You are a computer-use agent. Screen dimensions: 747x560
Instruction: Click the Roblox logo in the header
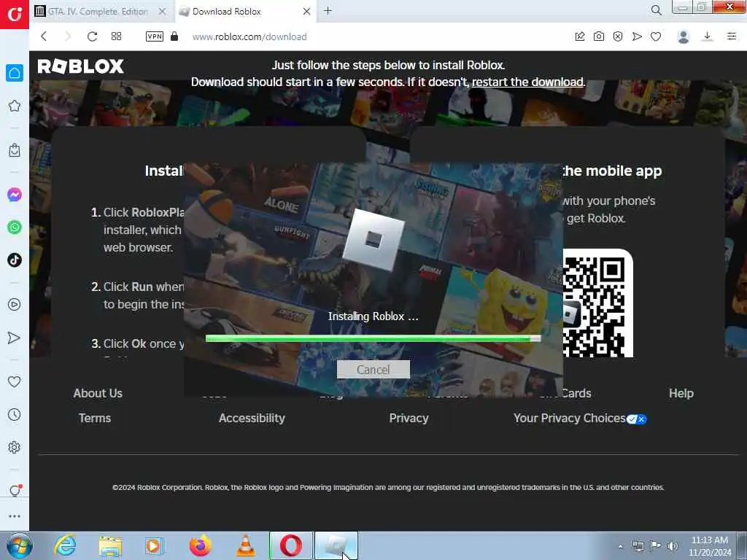pyautogui.click(x=80, y=66)
